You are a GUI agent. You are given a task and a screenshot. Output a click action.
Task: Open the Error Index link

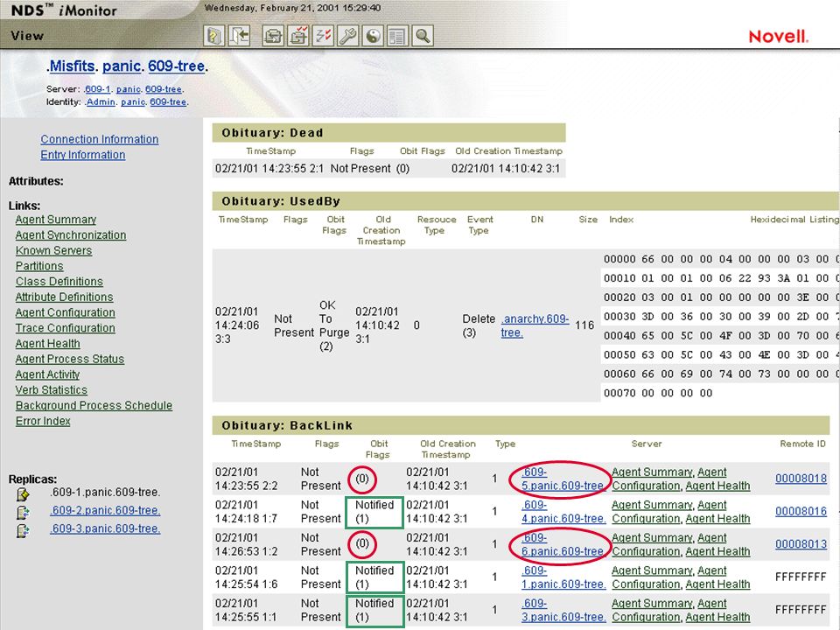coord(43,421)
